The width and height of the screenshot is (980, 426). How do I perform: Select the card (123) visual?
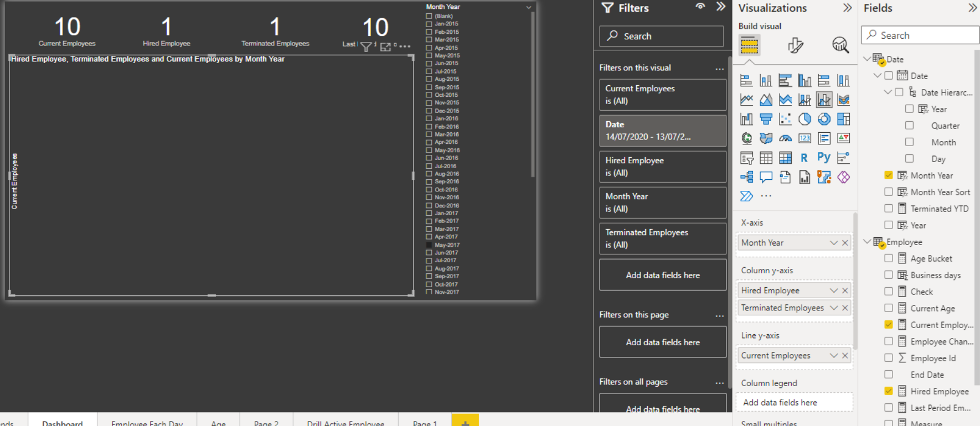click(x=804, y=138)
